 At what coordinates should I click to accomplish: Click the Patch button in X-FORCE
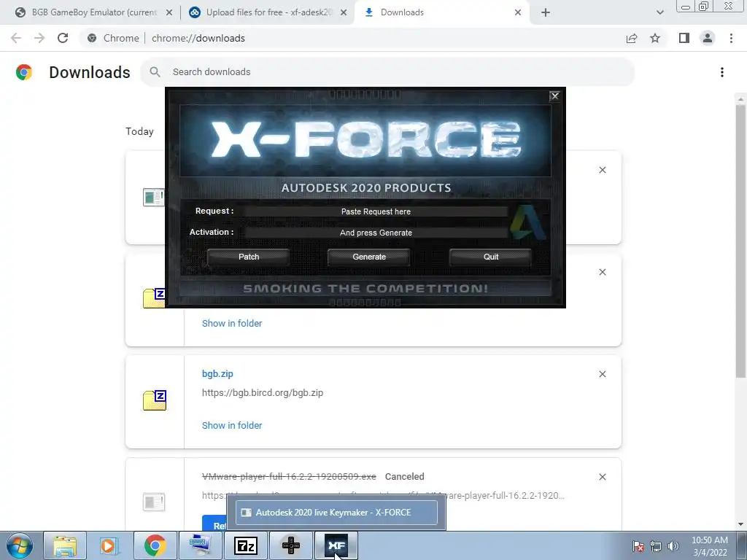pos(249,257)
